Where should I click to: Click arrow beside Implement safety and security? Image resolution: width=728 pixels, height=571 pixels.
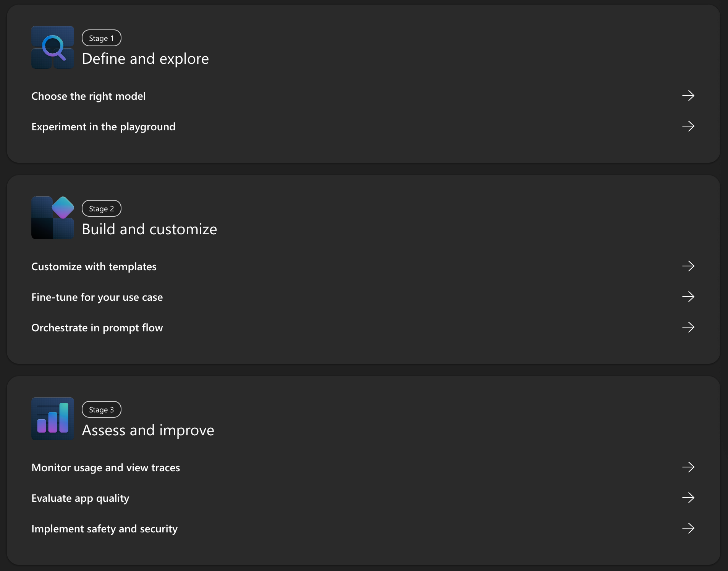pyautogui.click(x=688, y=528)
